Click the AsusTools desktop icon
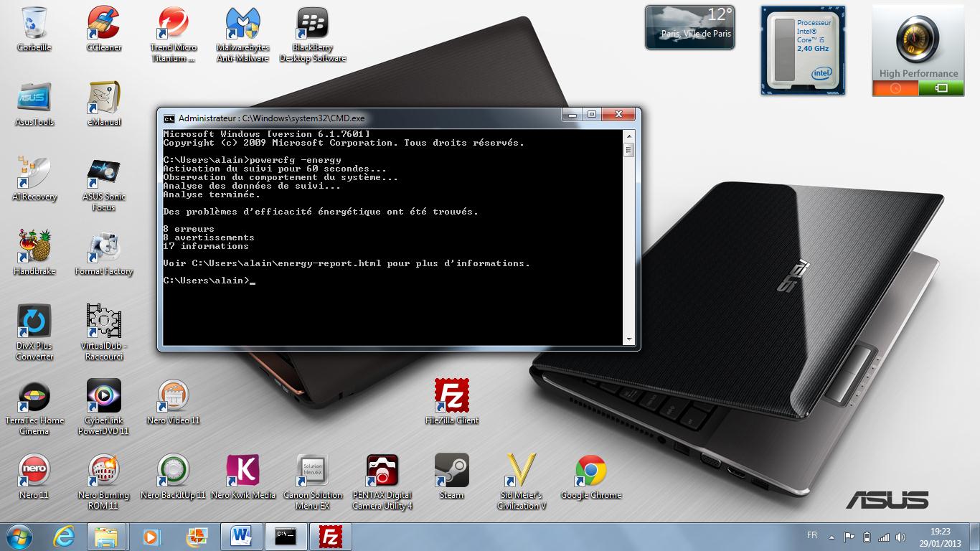Screen dimensions: 980x551 (34, 104)
